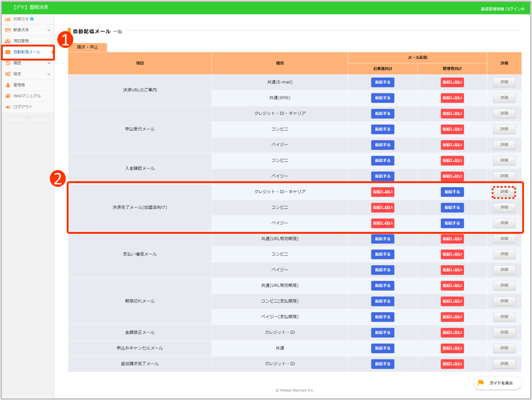Toggle customer 配信しない for 決済完了メール コンビニ row
Screen dimensions: 532x400
point(383,208)
